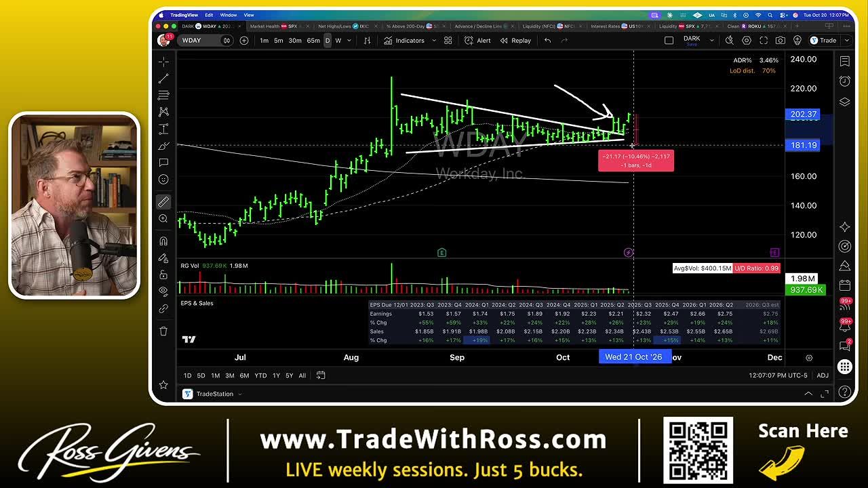Screen dimensions: 868x488
Task: Select the brush drawing tool
Action: [163, 146]
